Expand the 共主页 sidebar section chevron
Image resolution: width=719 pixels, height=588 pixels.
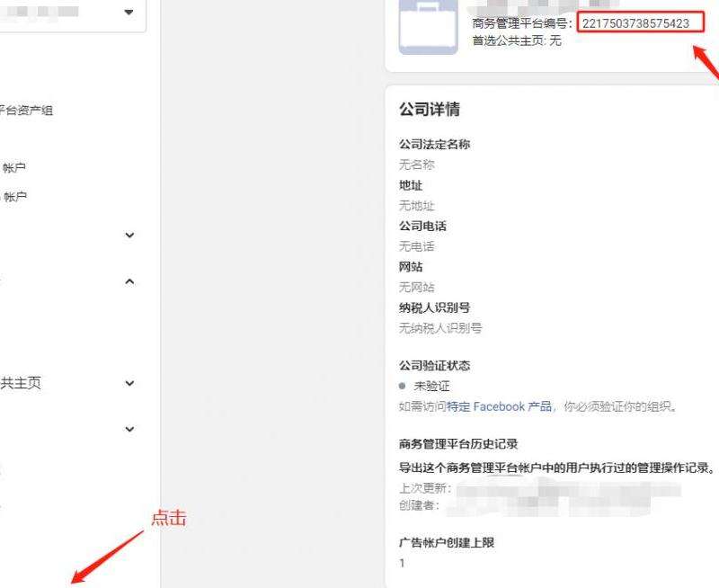(x=129, y=383)
